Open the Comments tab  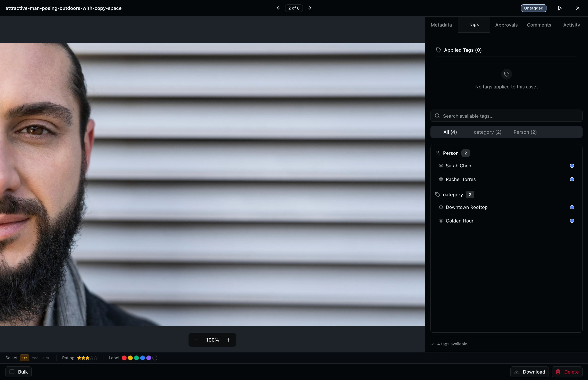click(x=539, y=25)
